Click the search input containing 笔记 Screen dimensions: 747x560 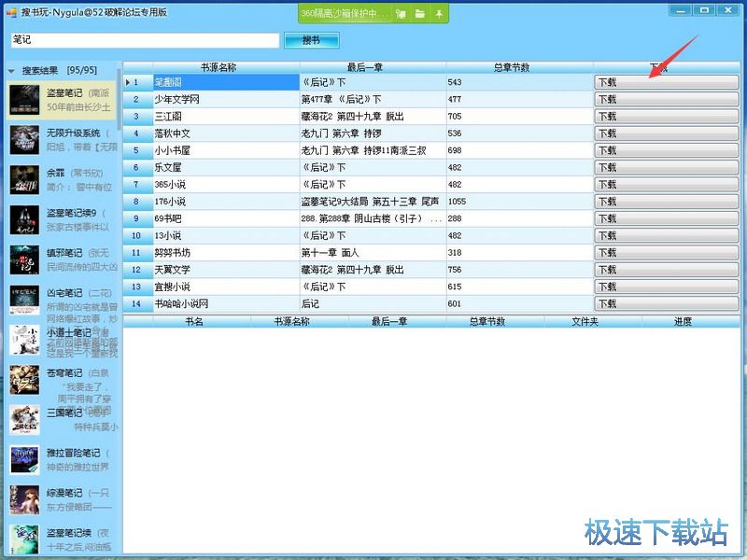[x=145, y=40]
